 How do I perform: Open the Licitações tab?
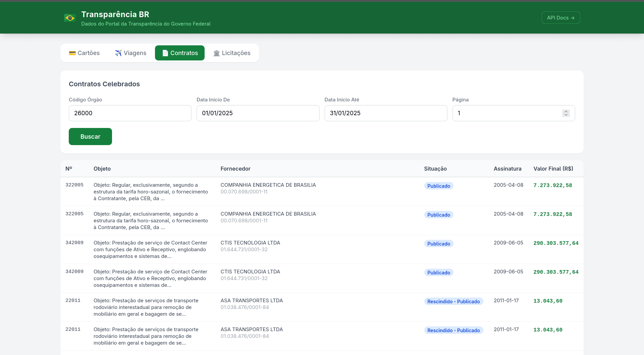click(x=232, y=53)
